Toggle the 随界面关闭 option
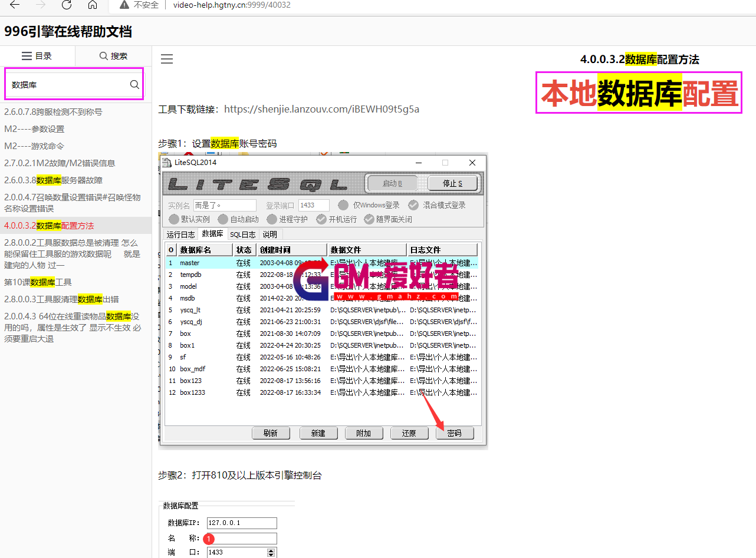Image resolution: width=756 pixels, height=558 pixels. (x=388, y=219)
